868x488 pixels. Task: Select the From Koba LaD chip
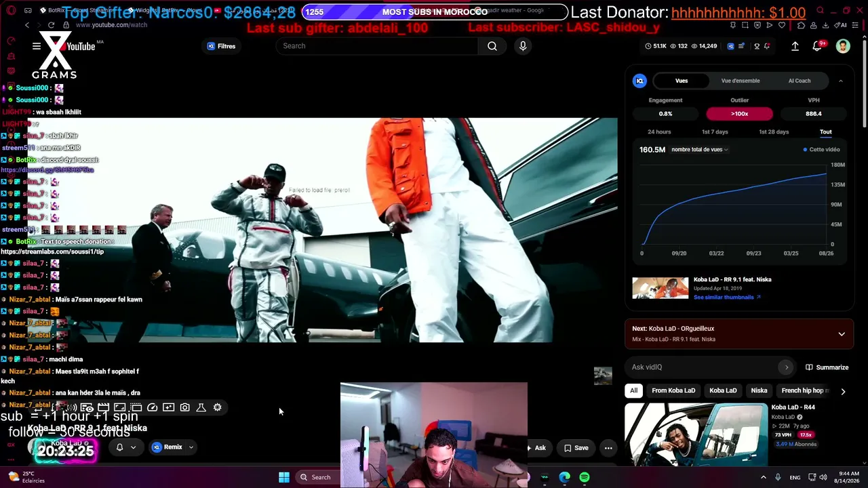tap(673, 390)
